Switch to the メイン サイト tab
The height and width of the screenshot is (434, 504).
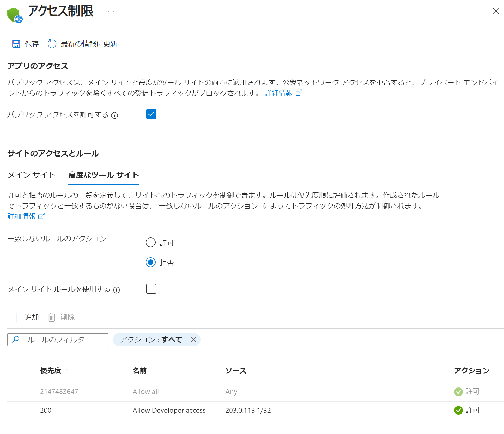[x=31, y=175]
